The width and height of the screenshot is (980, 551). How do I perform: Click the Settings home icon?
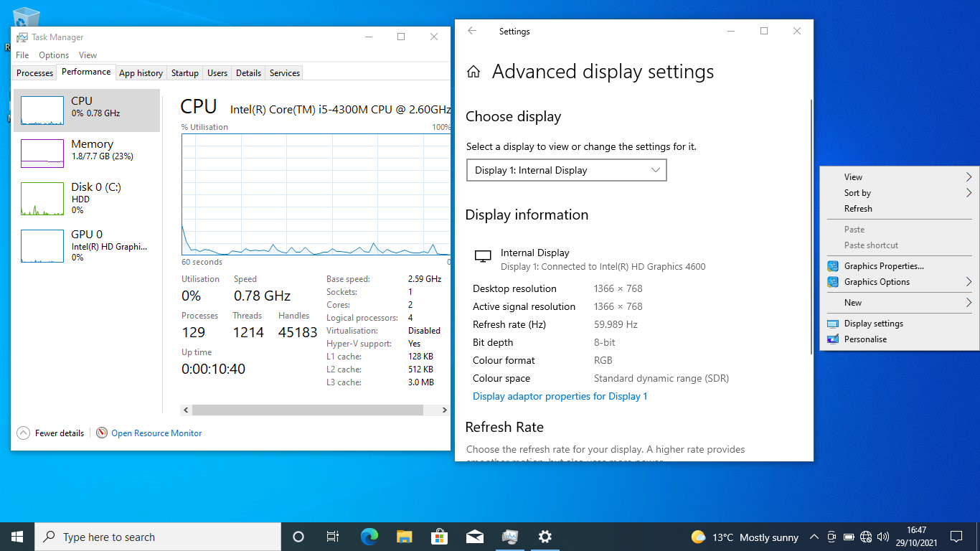pos(473,72)
